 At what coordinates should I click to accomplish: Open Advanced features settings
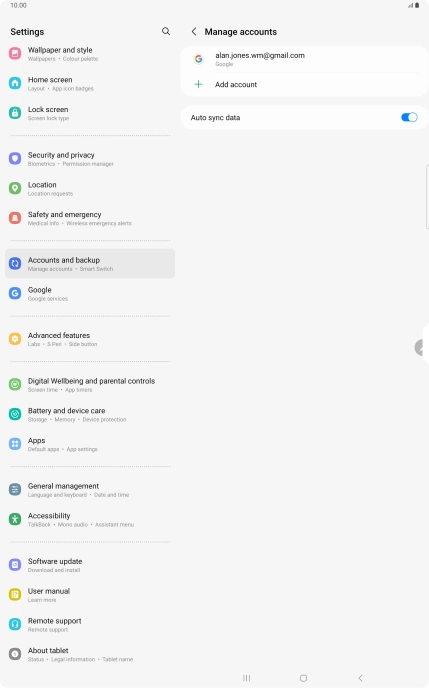tap(90, 339)
